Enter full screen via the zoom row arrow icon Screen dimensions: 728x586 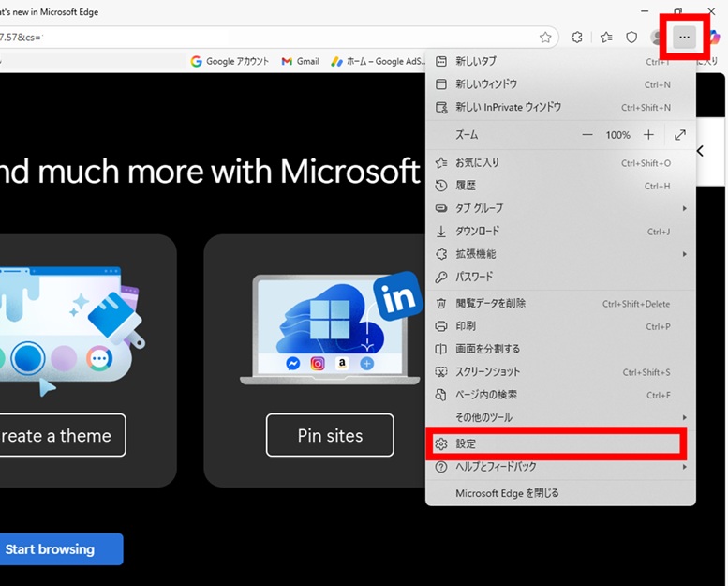point(680,135)
